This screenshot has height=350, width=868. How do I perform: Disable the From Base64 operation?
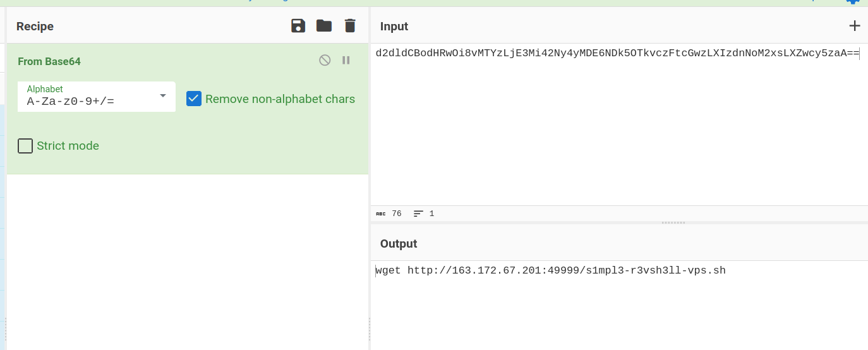point(325,61)
